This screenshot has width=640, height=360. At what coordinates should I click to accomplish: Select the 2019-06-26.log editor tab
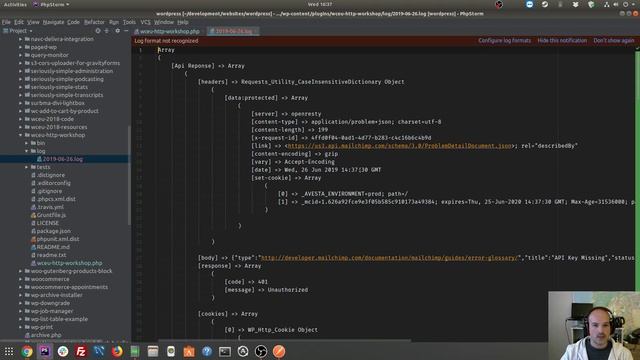(x=233, y=31)
